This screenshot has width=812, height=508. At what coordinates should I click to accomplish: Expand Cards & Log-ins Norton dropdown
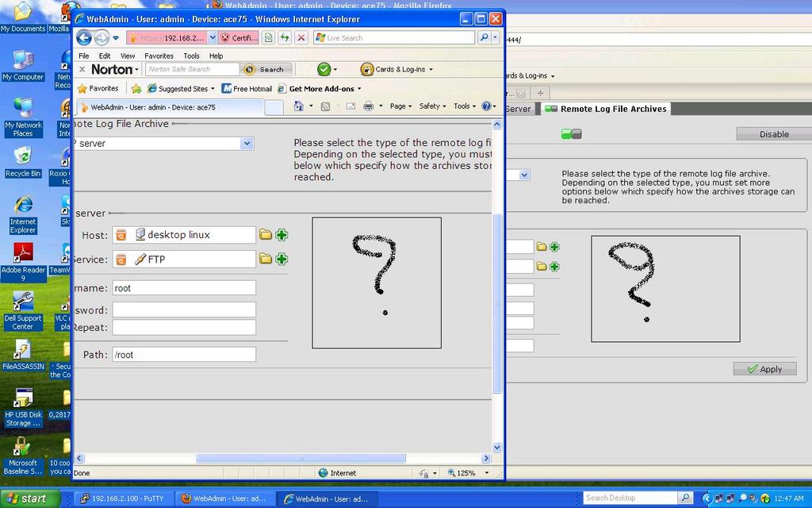tap(396, 69)
